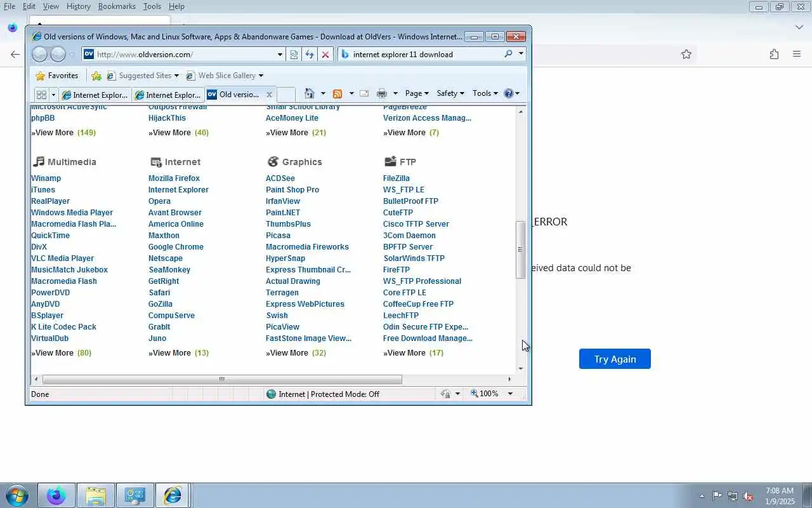Open the FileZilla link
812x508 pixels.
(396, 178)
